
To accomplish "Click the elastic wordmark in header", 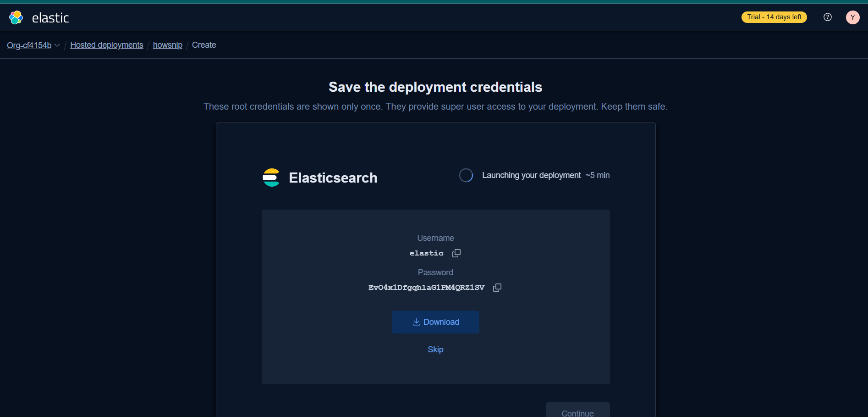I will (x=50, y=18).
